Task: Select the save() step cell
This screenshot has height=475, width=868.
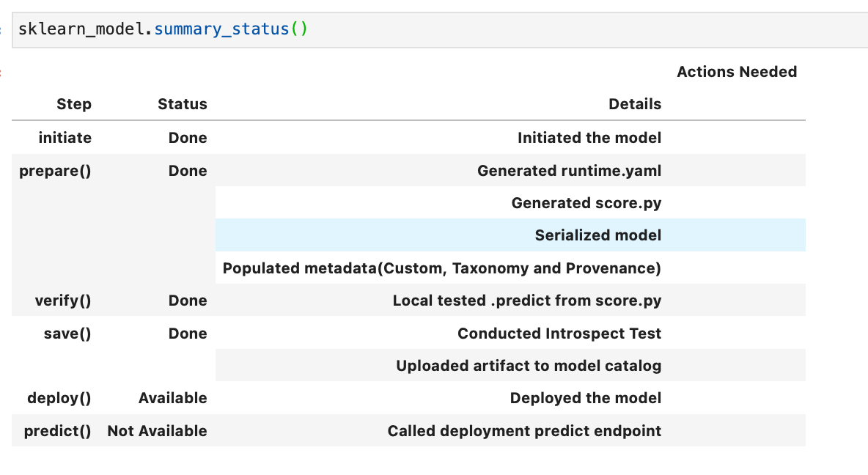Action: tap(67, 334)
